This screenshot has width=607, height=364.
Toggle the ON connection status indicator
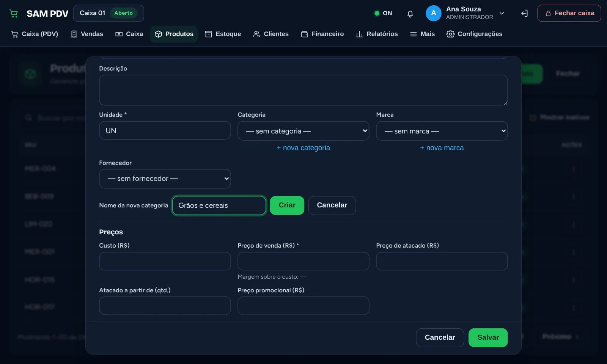pyautogui.click(x=383, y=13)
